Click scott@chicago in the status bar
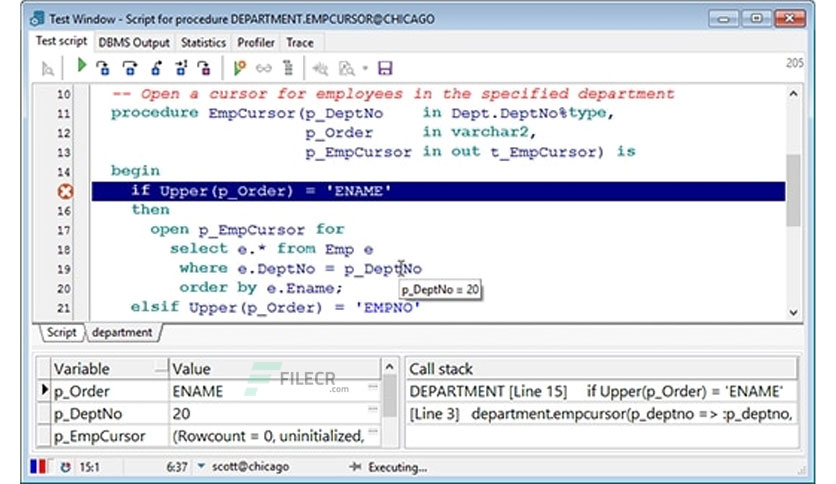Image resolution: width=836 pixels, height=484 pixels. point(251,466)
